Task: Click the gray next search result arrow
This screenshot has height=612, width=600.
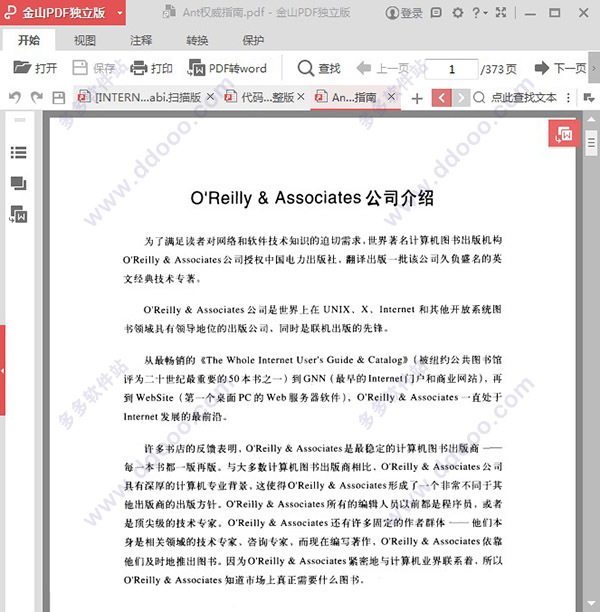Action: point(461,98)
